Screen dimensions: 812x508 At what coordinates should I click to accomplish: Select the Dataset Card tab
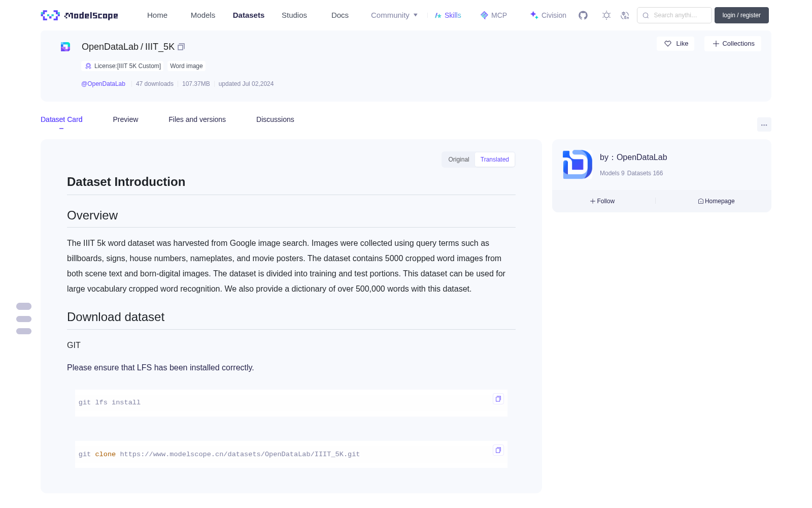tap(61, 119)
